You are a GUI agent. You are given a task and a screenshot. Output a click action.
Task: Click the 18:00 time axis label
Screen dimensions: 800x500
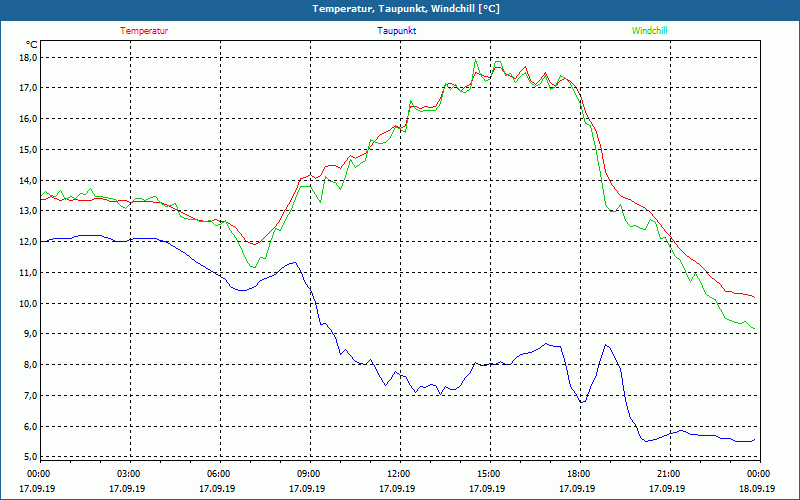click(x=580, y=473)
